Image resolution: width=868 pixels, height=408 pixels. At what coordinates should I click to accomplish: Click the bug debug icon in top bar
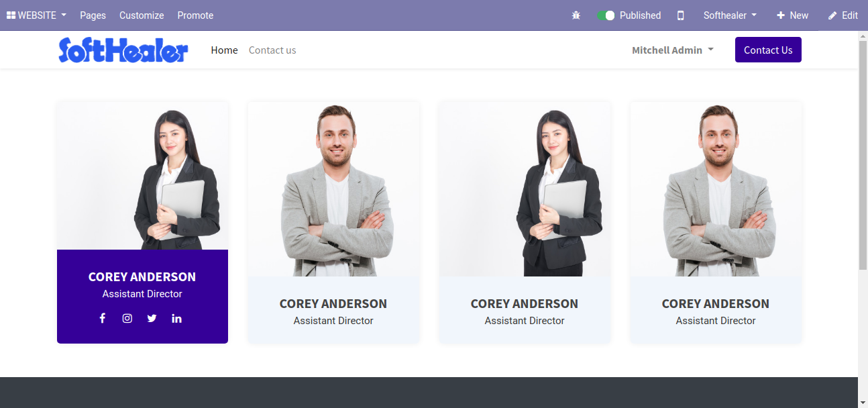(576, 15)
